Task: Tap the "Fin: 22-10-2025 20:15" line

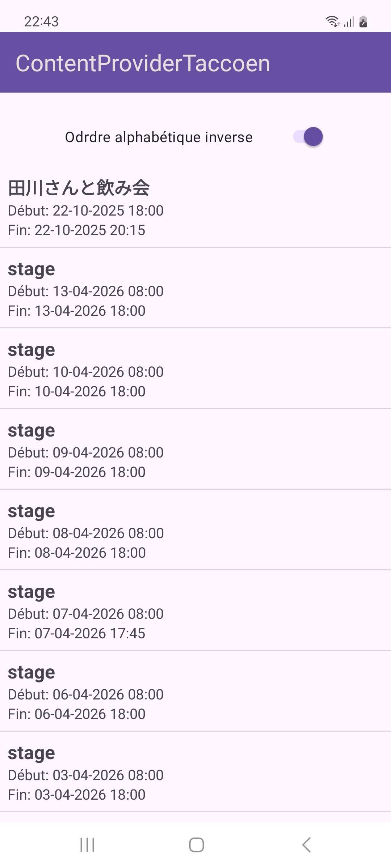Action: pos(76,230)
